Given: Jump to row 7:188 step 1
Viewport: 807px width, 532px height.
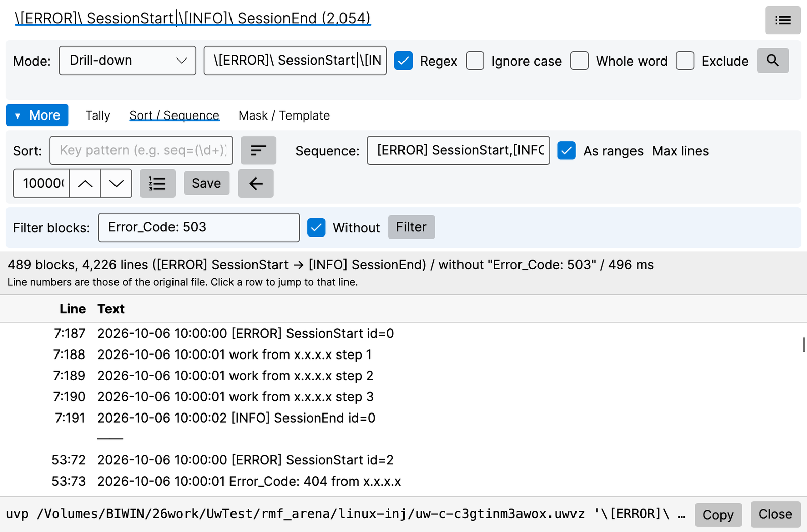Looking at the screenshot, I should 403,354.
